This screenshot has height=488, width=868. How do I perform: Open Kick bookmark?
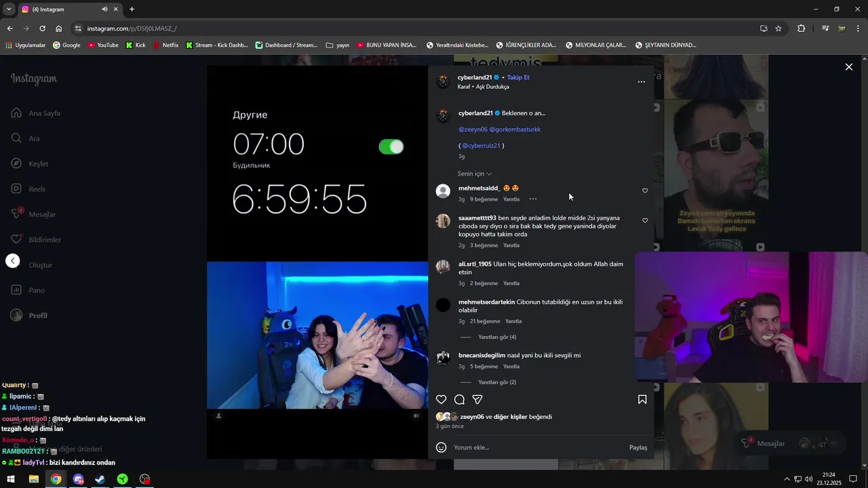pos(136,45)
